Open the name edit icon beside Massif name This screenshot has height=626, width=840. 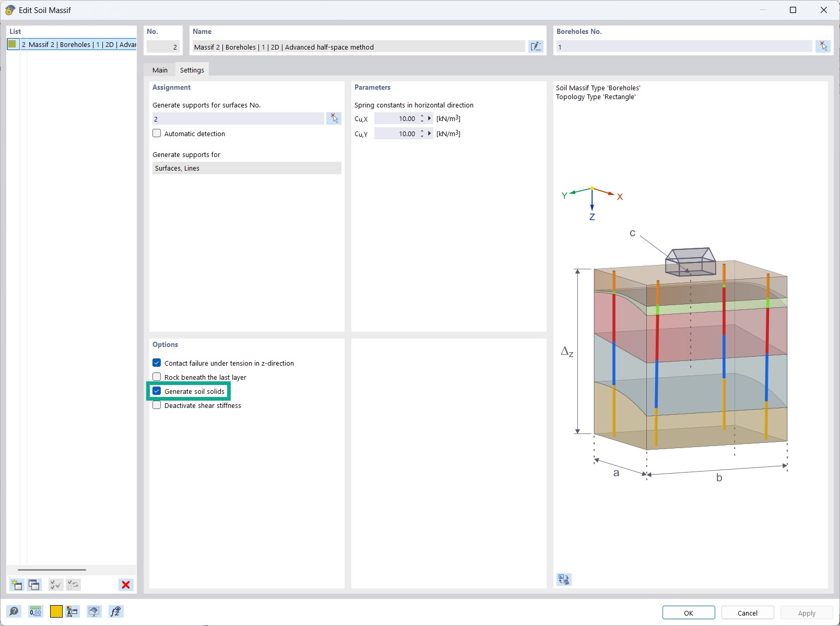(536, 46)
